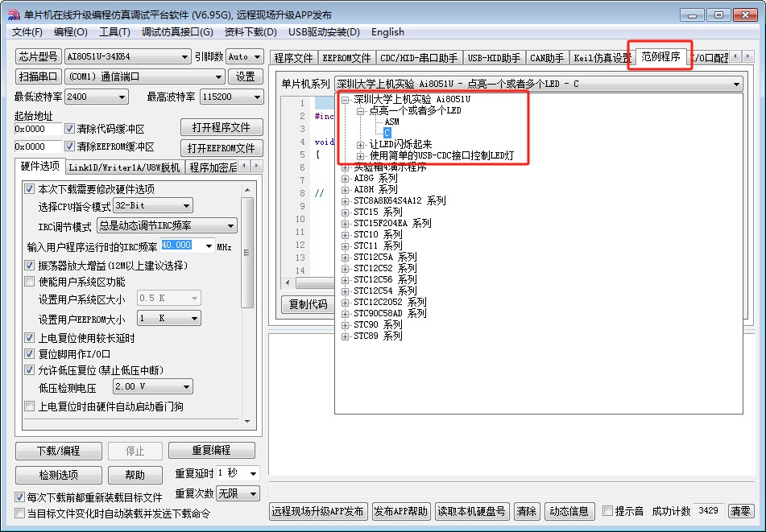Open CPU指令模式 32-Bit dropdown
Image resolution: width=766 pixels, height=532 pixels.
coord(153,205)
